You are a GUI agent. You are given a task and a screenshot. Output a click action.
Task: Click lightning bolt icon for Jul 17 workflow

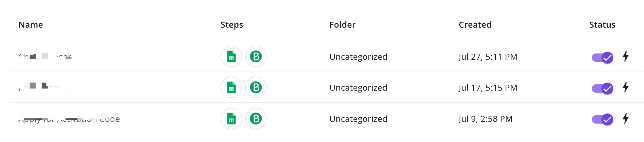(626, 87)
